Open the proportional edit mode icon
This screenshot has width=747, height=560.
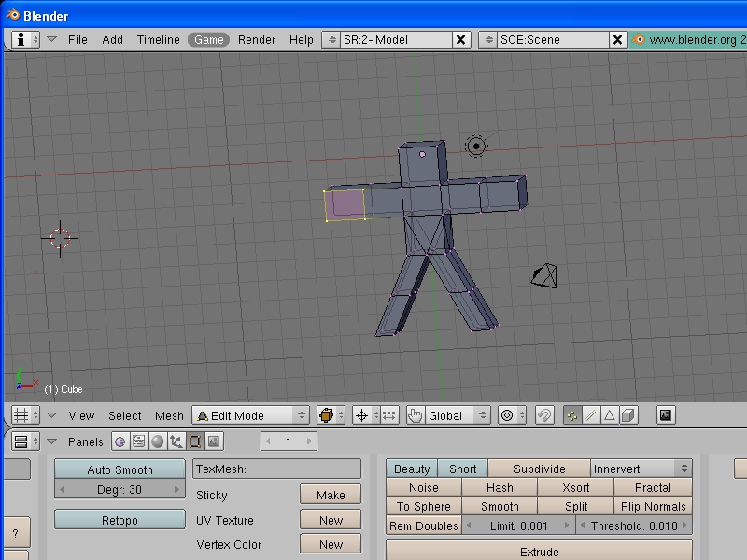coord(512,415)
